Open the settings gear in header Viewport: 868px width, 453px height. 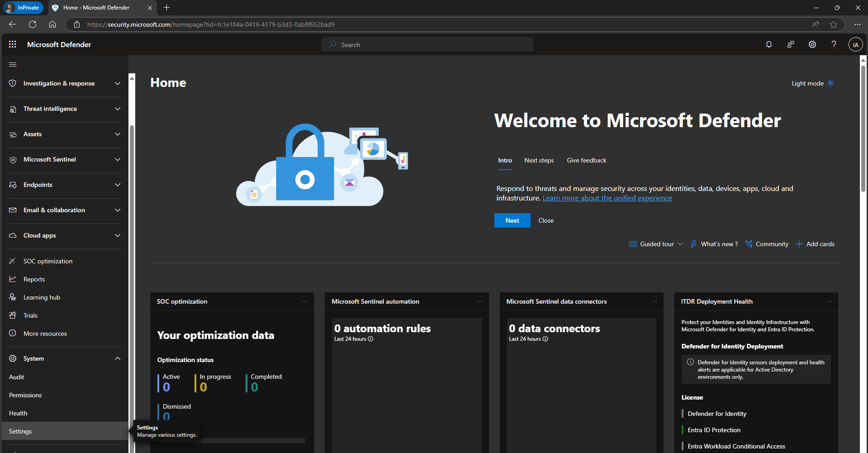point(812,44)
